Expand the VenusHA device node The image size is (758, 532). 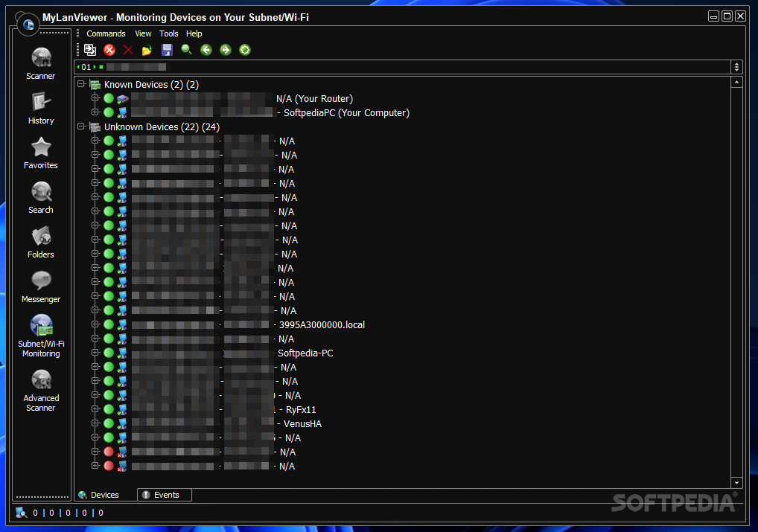pyautogui.click(x=95, y=423)
